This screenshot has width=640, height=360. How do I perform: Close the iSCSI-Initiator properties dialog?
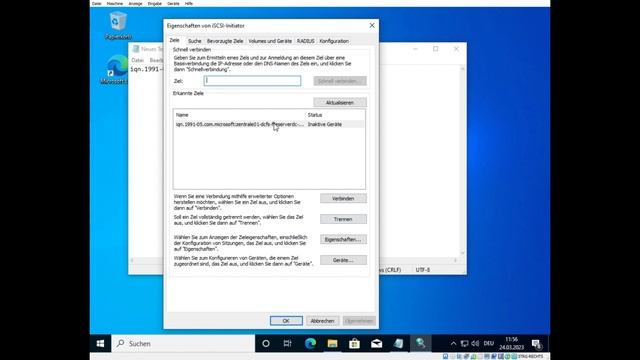pos(372,25)
